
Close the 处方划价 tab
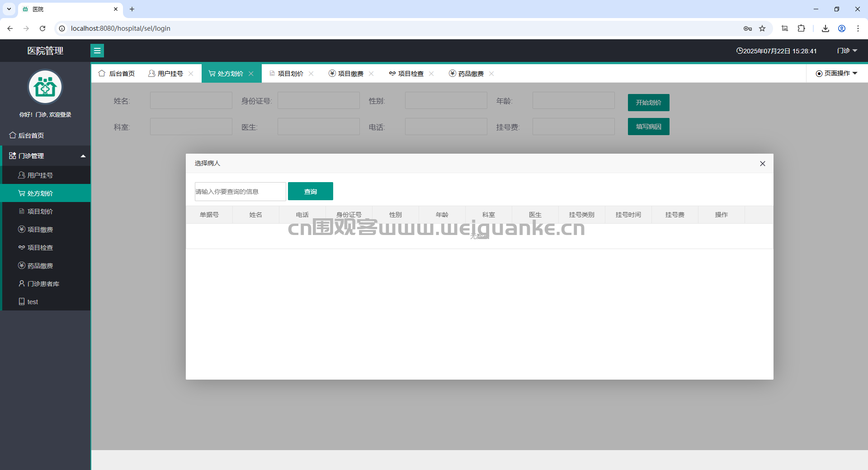coord(251,74)
